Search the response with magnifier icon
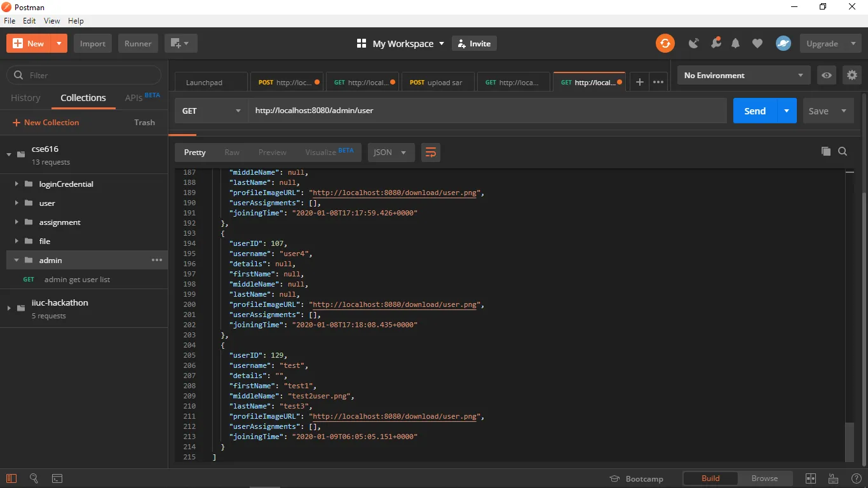868x488 pixels. click(843, 151)
